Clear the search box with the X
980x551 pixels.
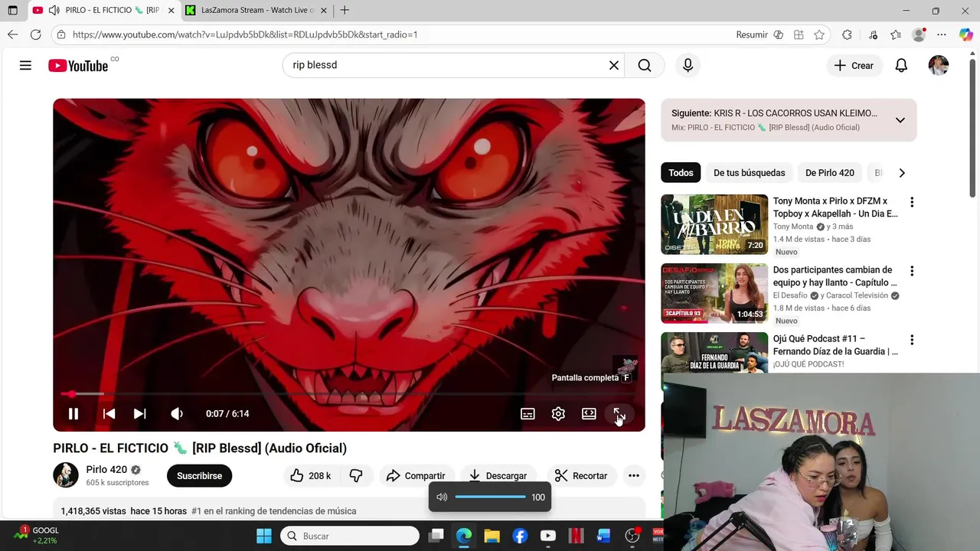[x=613, y=65]
